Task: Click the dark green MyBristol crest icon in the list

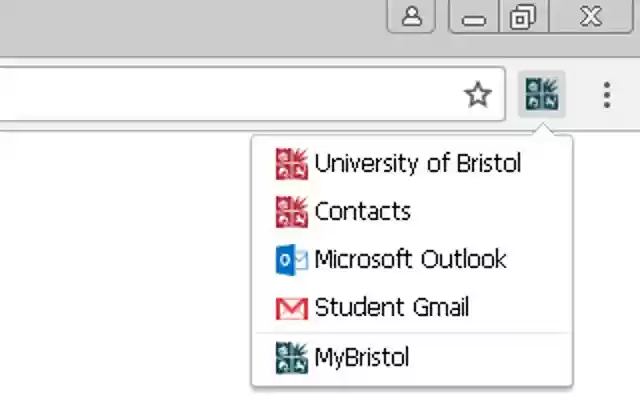Action: [x=291, y=357]
